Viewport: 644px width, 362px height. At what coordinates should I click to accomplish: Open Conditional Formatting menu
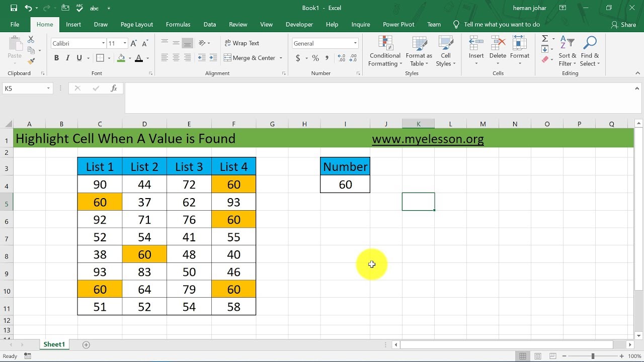coord(385,51)
